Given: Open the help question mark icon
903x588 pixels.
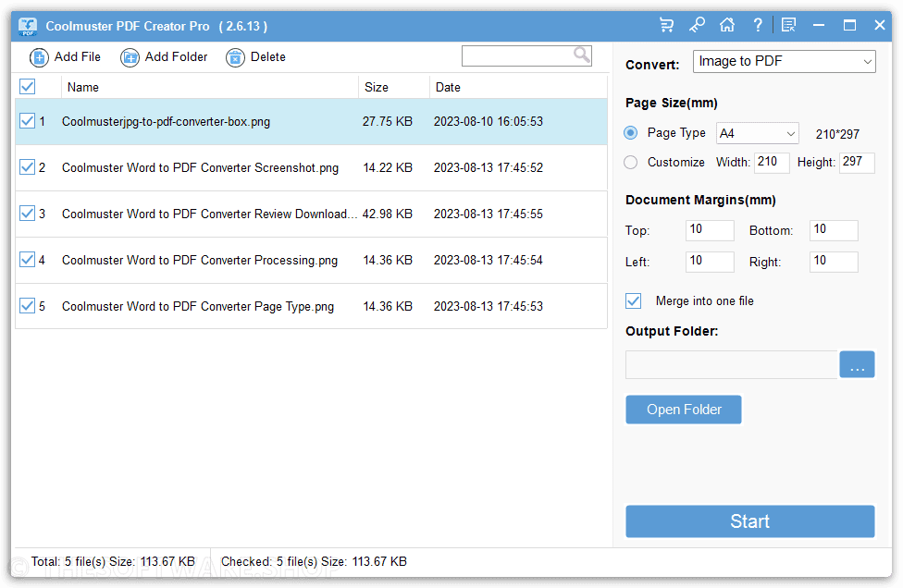Looking at the screenshot, I should coord(758,25).
